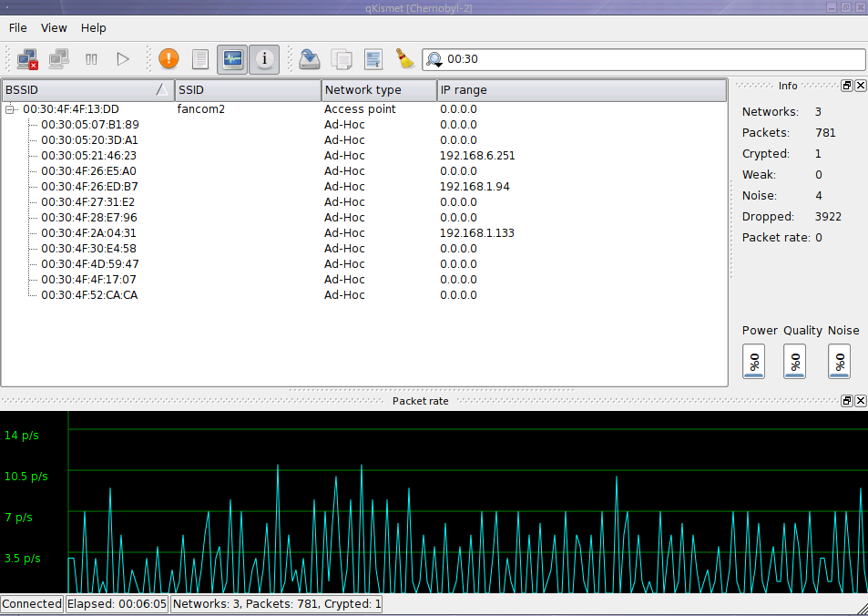Image resolution: width=868 pixels, height=616 pixels.
Task: Click the Power level progress bar
Action: [754, 361]
